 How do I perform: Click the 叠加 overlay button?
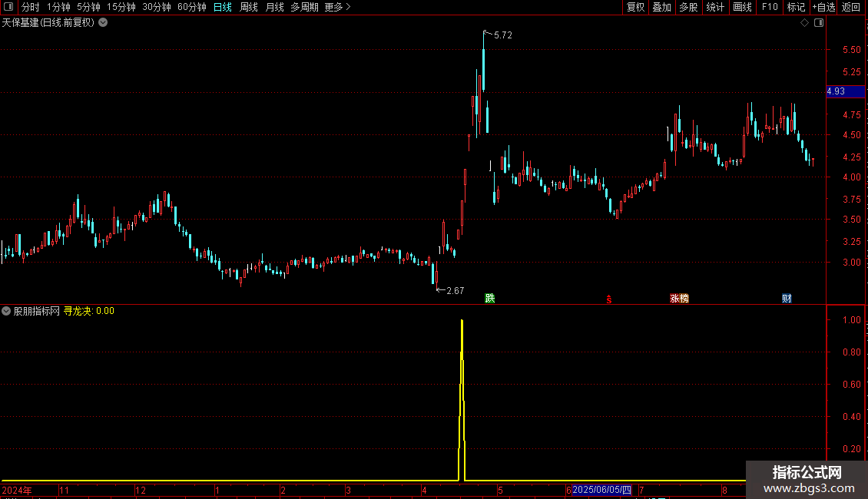[661, 7]
